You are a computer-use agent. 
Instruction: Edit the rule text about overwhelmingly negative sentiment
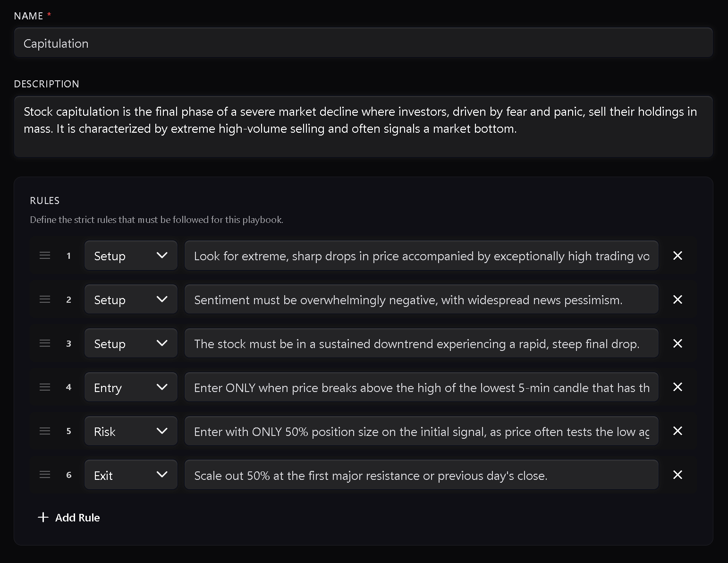[x=421, y=299]
